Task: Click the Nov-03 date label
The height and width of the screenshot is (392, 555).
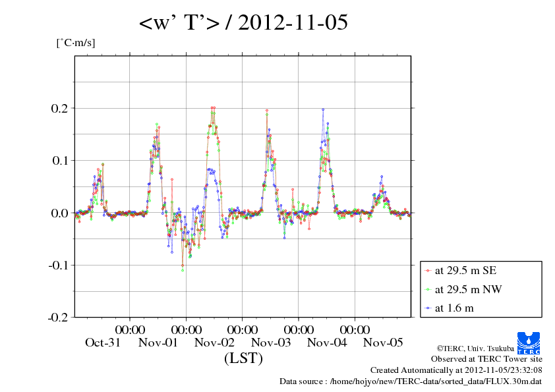Action: point(271,343)
